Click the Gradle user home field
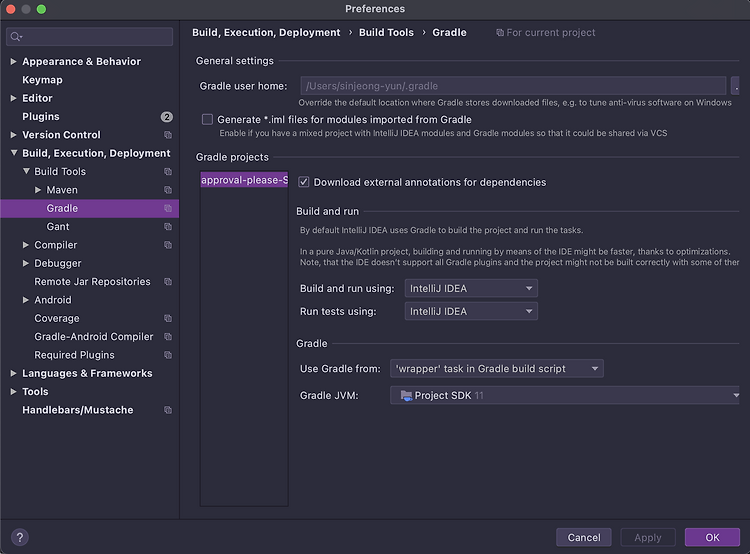Image resolution: width=750 pixels, height=554 pixels. [x=512, y=86]
